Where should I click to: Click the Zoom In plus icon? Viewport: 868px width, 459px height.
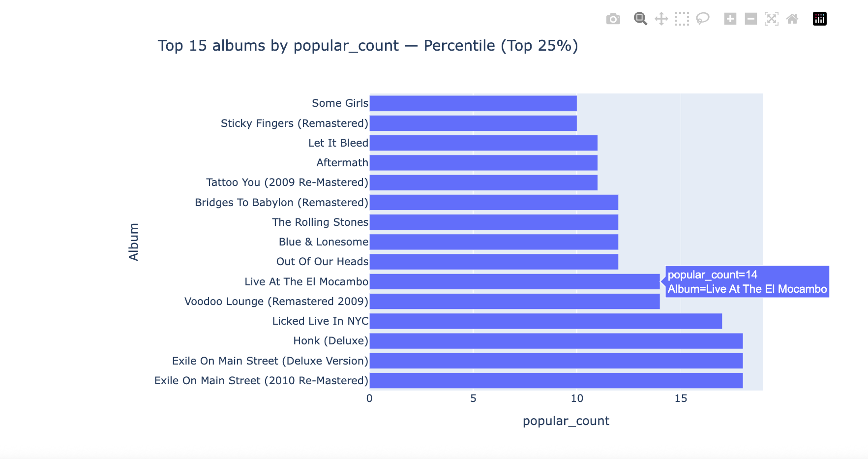point(730,19)
